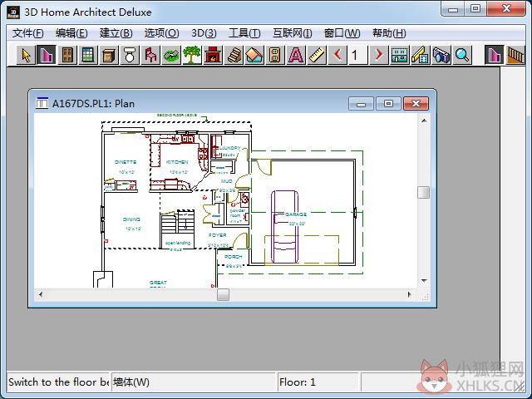
Task: Activate the Wall mode tool in main toolbar
Action: point(47,55)
